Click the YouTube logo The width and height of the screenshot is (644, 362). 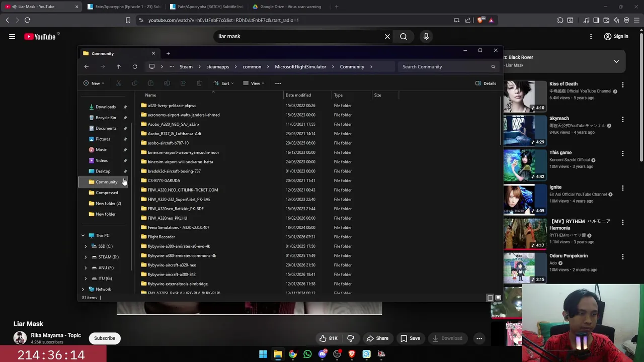[40, 36]
